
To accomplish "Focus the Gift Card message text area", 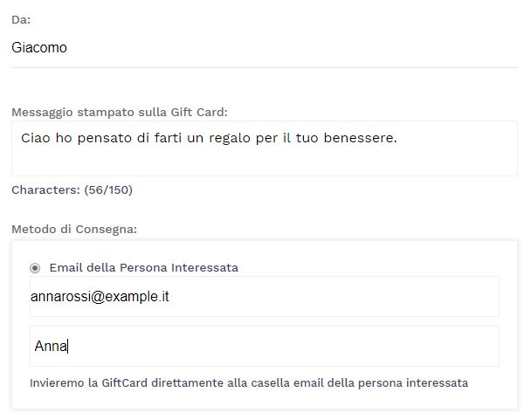I will coord(264,148).
